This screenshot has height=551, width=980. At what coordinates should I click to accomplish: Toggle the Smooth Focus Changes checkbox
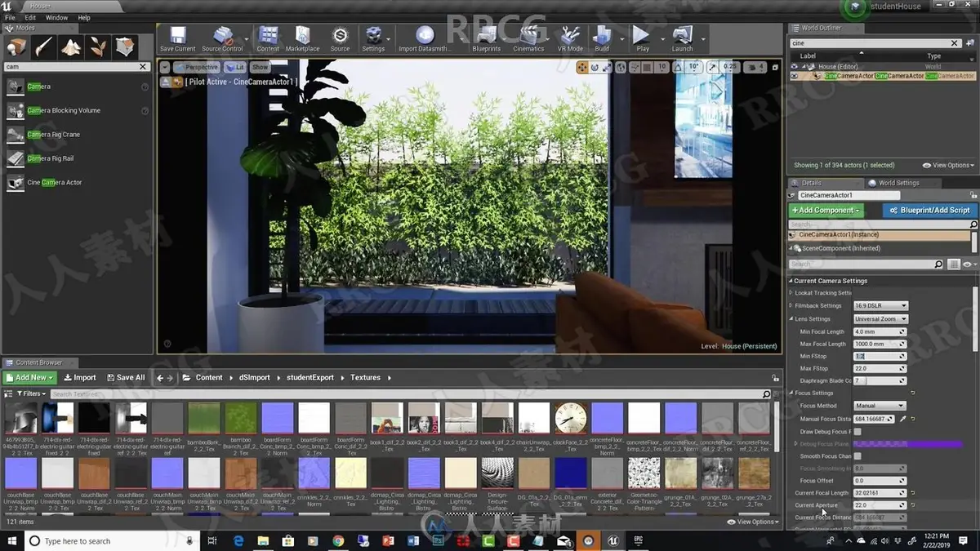click(x=858, y=455)
